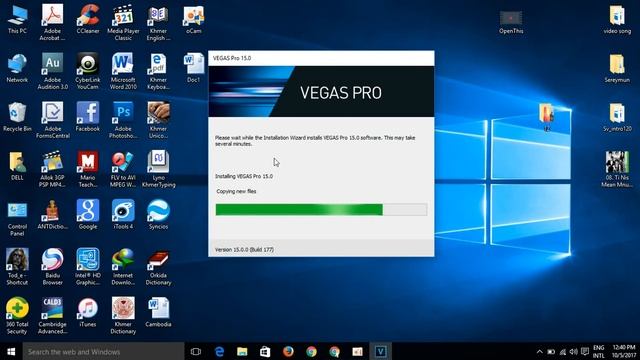Viewport: 640px width, 360px height.
Task: Launch iTools 4 shortcut
Action: tap(123, 215)
